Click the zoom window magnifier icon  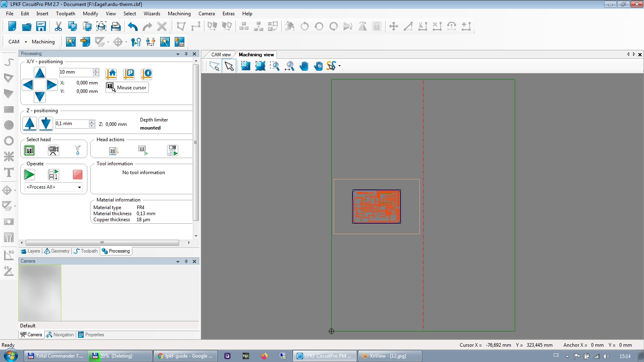[275, 66]
